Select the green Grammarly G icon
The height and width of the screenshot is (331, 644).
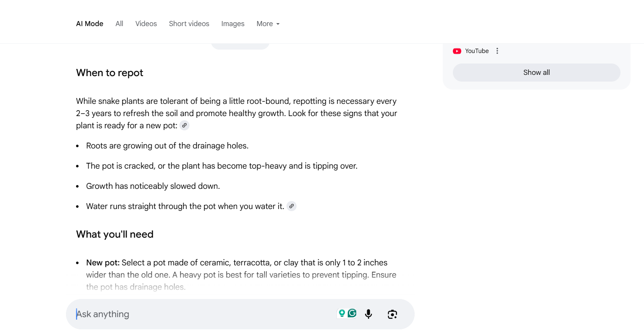[x=351, y=313]
